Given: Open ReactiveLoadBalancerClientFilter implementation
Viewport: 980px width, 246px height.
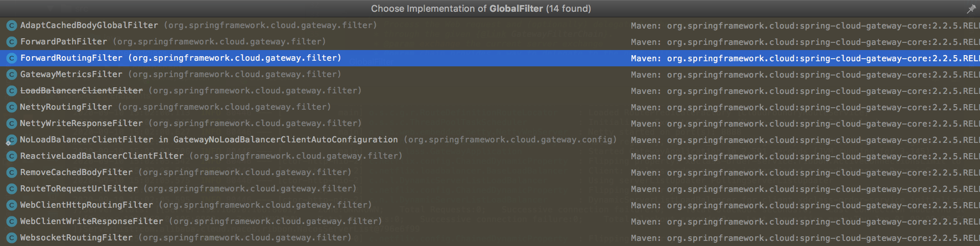Looking at the screenshot, I should [102, 156].
